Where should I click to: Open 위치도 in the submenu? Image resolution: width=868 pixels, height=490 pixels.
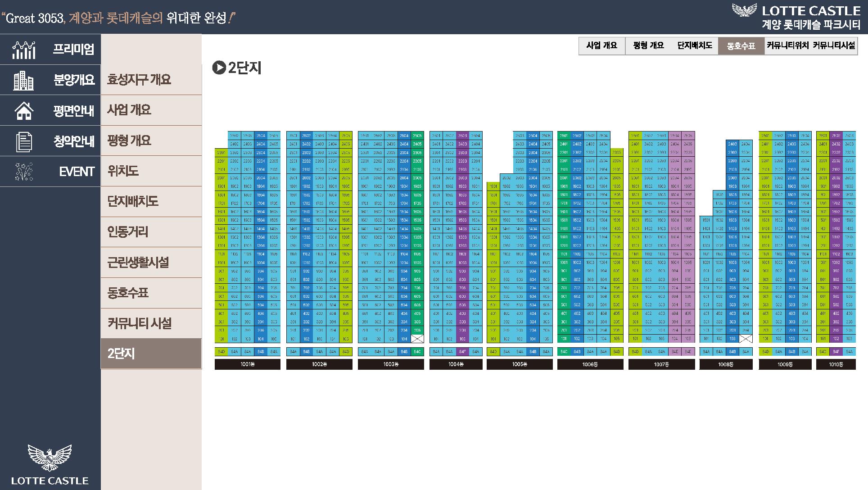click(x=123, y=171)
